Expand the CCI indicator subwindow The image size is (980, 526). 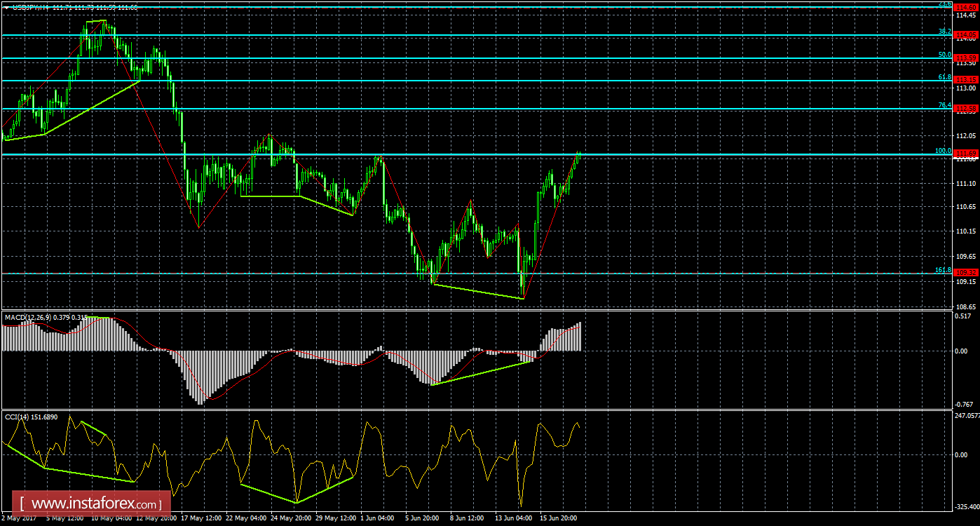[491, 463]
